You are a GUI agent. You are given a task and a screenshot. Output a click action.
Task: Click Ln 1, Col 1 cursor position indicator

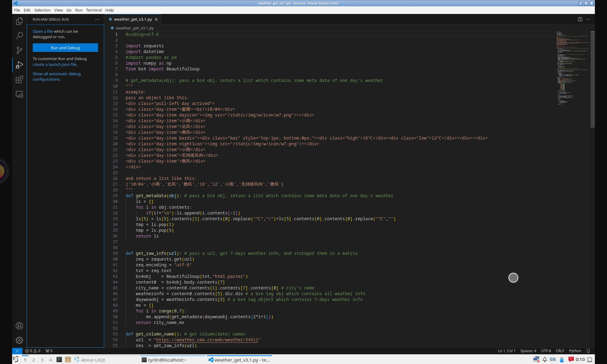(507, 351)
